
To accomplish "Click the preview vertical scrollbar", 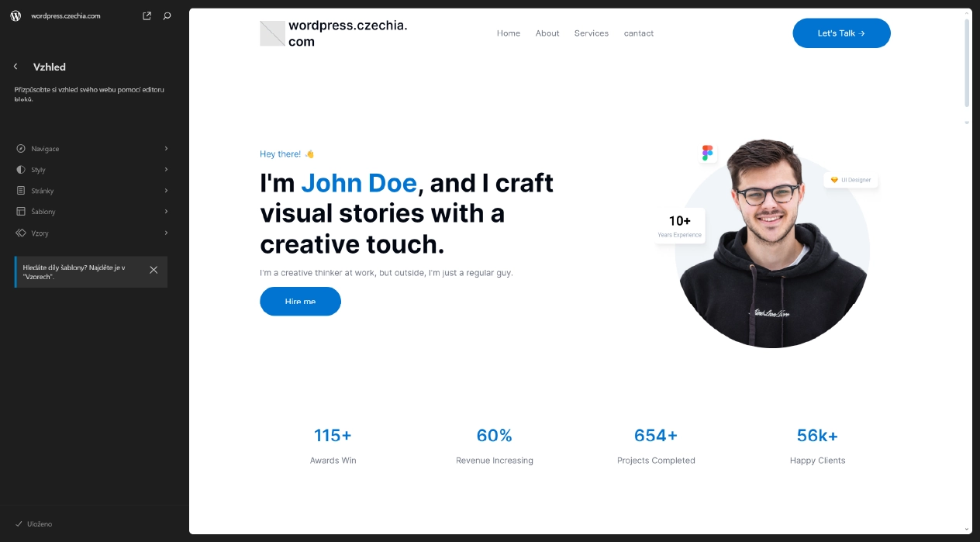I will 967,62.
